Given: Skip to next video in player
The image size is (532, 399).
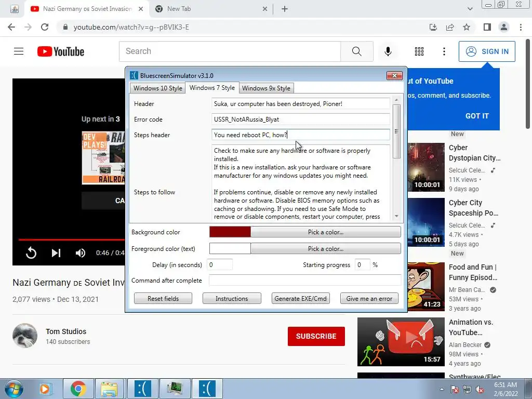Looking at the screenshot, I should [56, 253].
